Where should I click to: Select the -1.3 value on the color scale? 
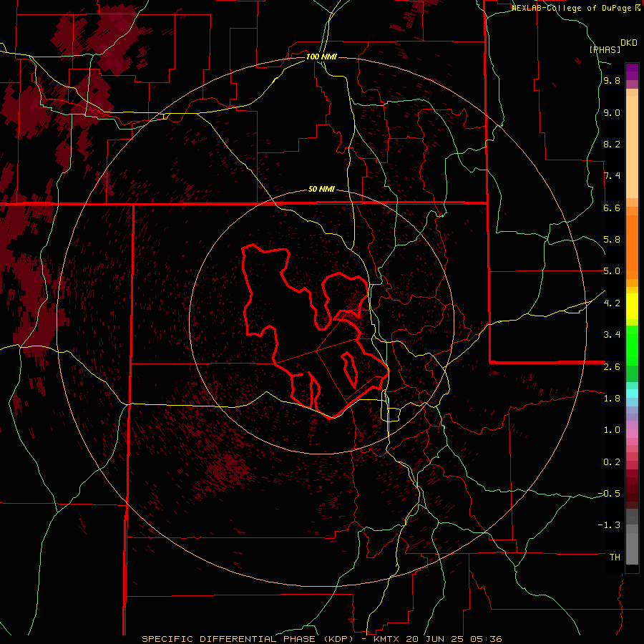coord(609,525)
